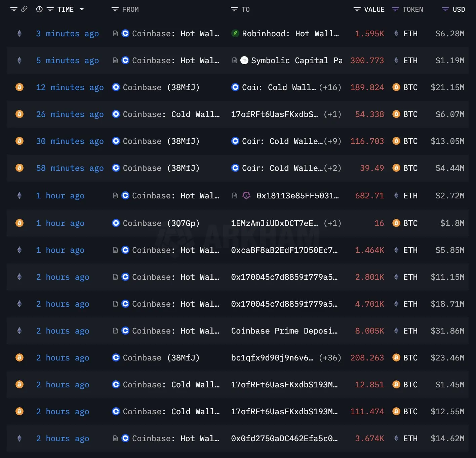This screenshot has height=458, width=476.
Task: Click the BTC token icon in the $21.15M row
Action: click(x=396, y=87)
